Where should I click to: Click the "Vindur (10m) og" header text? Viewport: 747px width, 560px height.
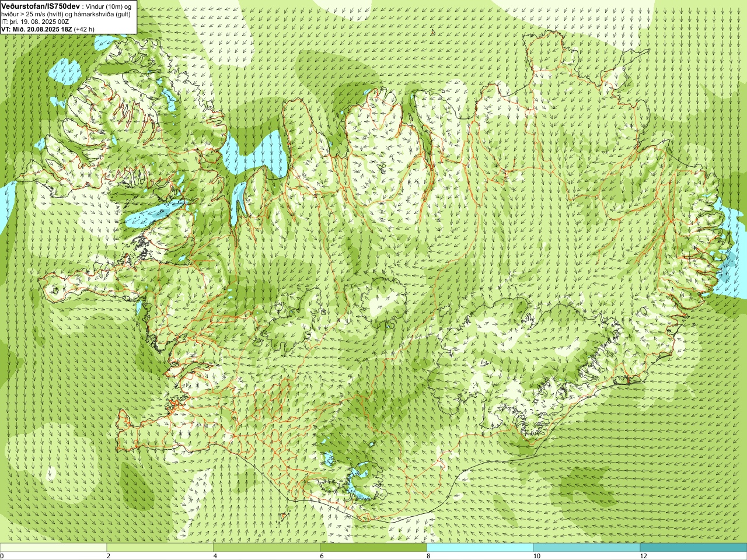point(109,6)
